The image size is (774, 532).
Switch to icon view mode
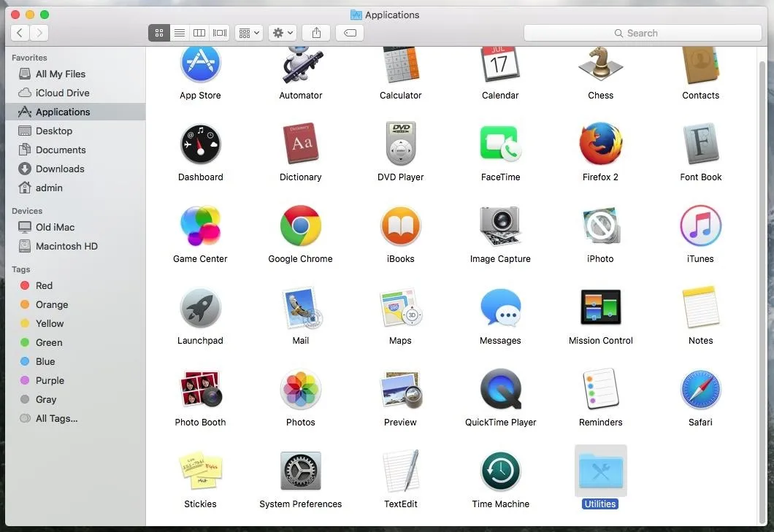(159, 33)
